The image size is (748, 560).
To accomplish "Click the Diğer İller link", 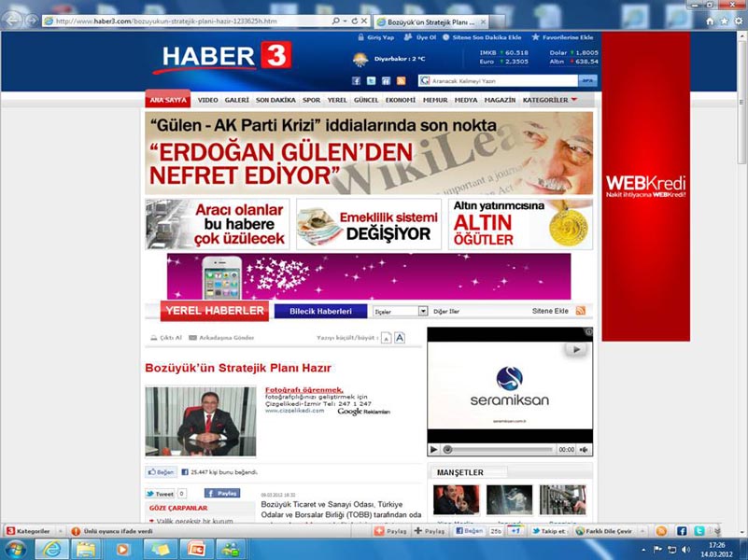I will point(446,311).
